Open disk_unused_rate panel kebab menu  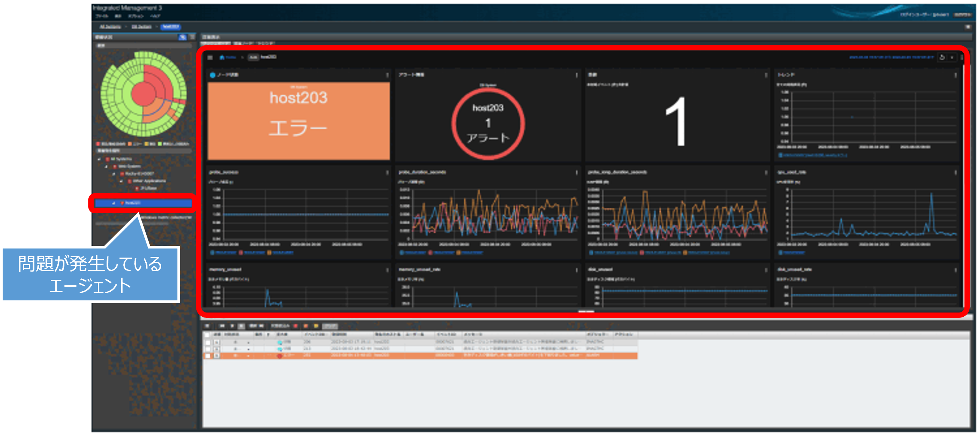[955, 270]
